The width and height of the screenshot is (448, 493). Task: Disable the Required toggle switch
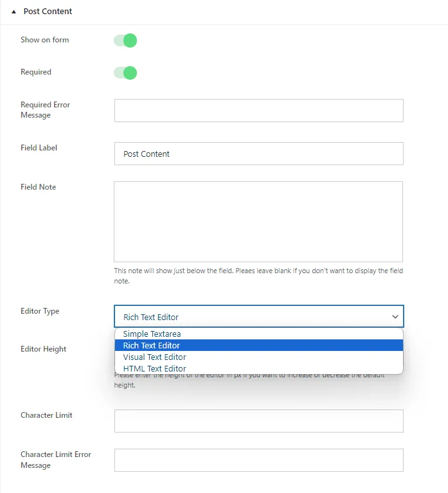125,73
